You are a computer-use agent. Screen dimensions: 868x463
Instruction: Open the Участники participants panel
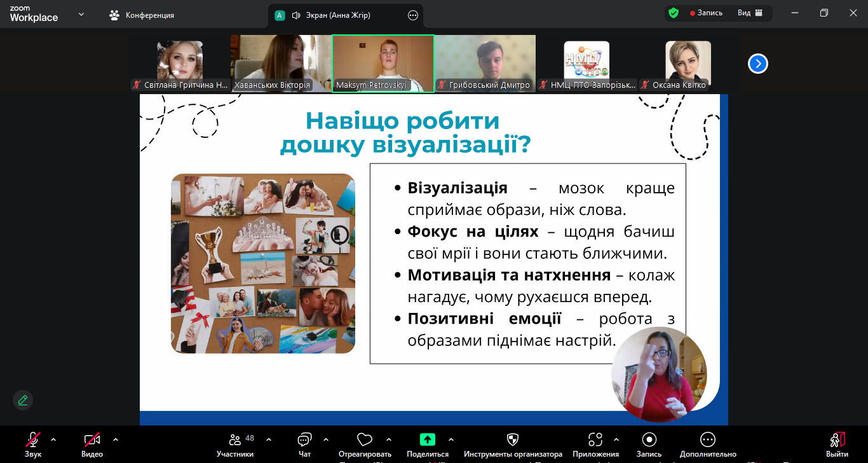[x=235, y=440]
